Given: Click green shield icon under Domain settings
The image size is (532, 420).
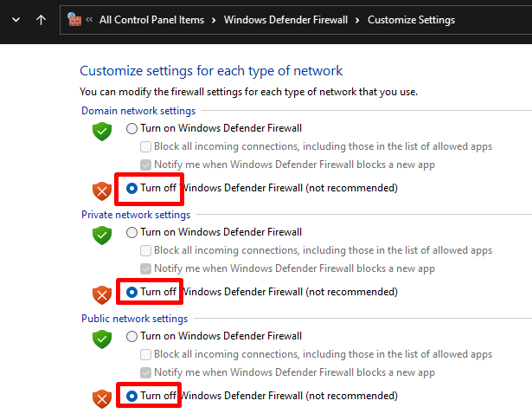Looking at the screenshot, I should [x=103, y=132].
